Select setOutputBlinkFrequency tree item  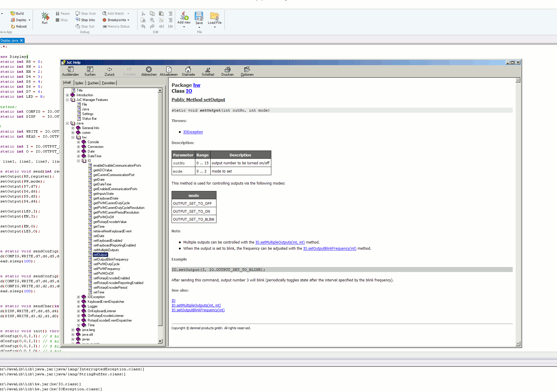[111, 259]
